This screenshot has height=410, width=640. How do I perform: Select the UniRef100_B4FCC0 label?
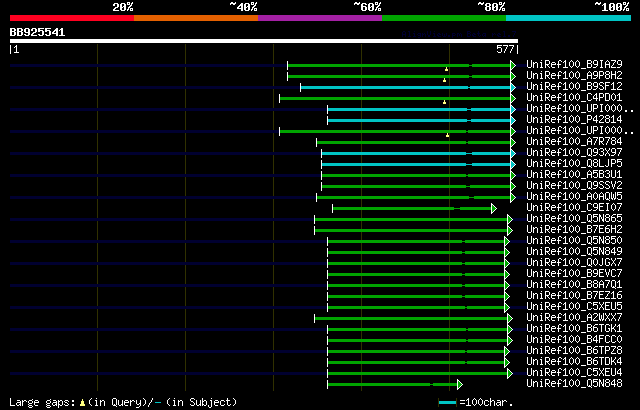click(574, 340)
